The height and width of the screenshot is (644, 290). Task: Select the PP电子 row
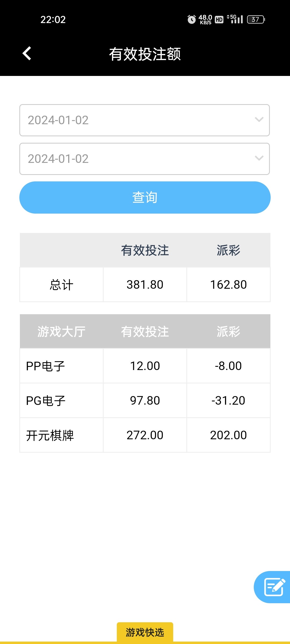tap(46, 366)
